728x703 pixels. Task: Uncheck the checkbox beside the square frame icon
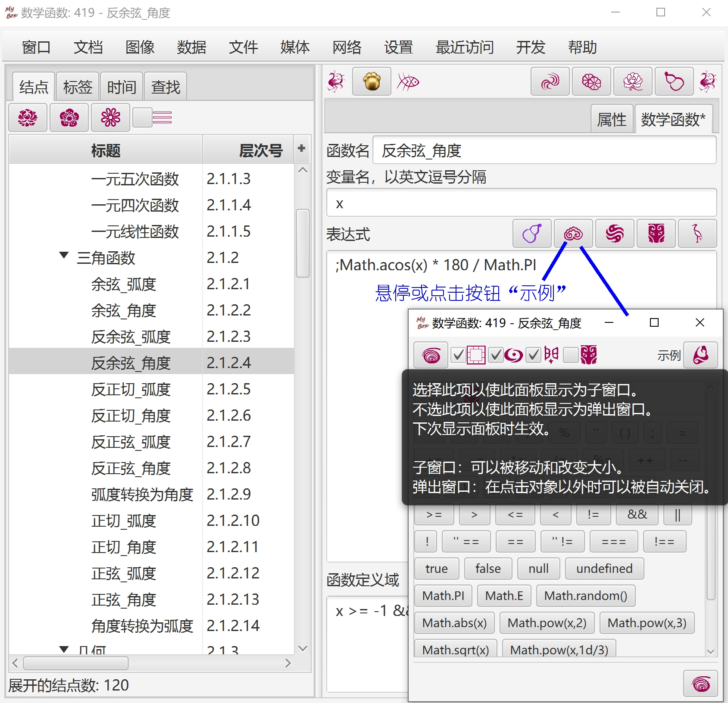459,355
